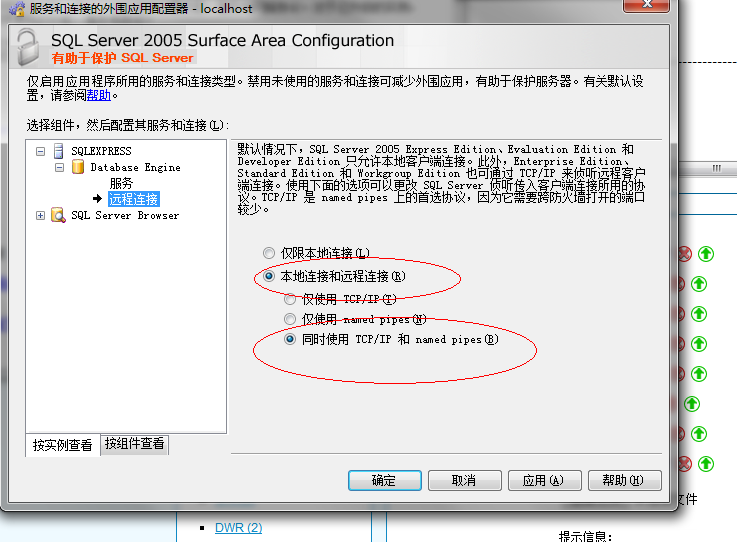This screenshot has width=737, height=542.
Task: Switch to 按实例查看 tab
Action: click(63, 445)
